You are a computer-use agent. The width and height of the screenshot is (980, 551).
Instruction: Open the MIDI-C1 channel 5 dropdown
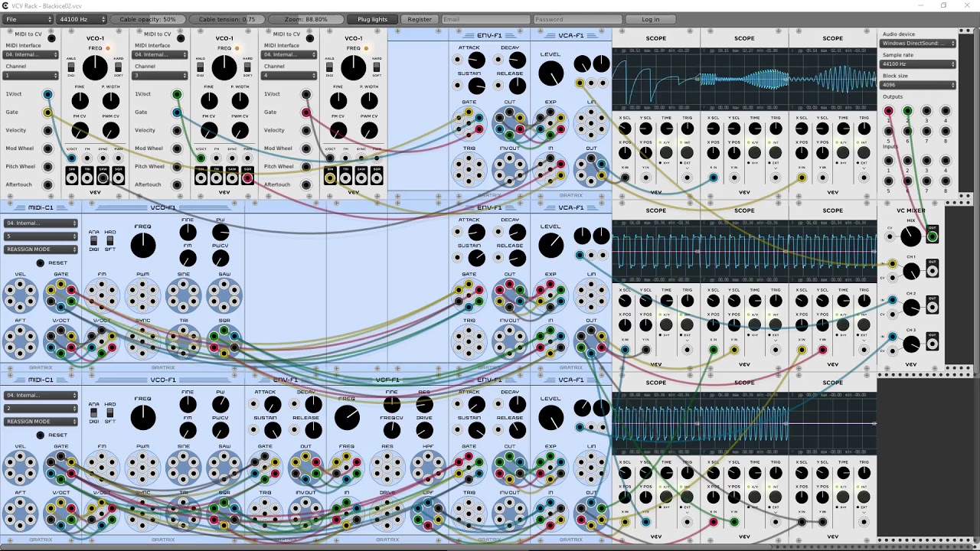[41, 236]
